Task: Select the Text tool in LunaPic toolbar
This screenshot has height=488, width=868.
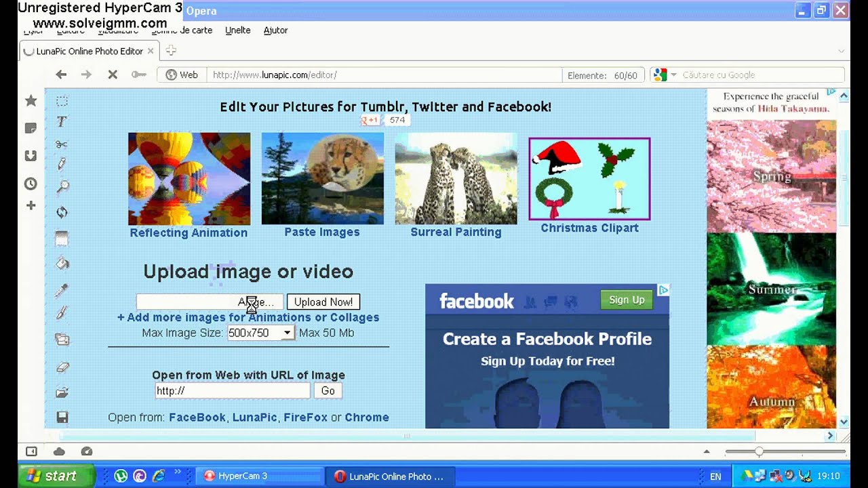Action: tap(62, 121)
